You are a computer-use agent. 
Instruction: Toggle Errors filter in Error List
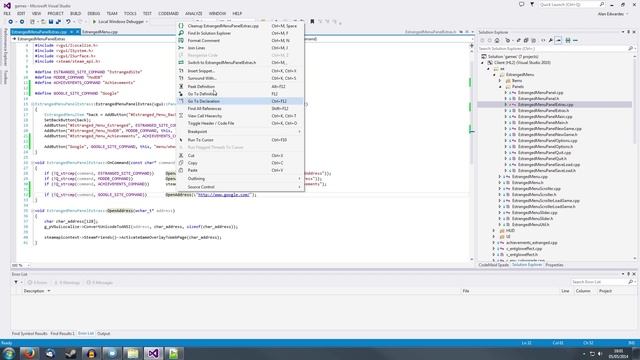click(x=38, y=282)
